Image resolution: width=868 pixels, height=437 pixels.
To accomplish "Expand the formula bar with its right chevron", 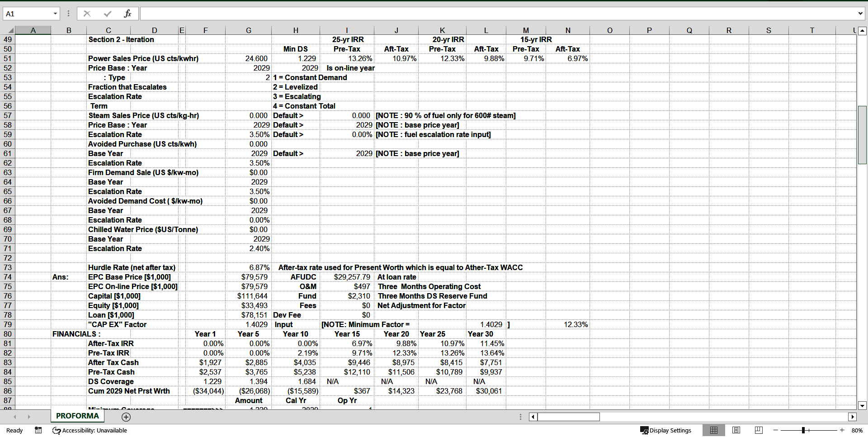I will [860, 13].
